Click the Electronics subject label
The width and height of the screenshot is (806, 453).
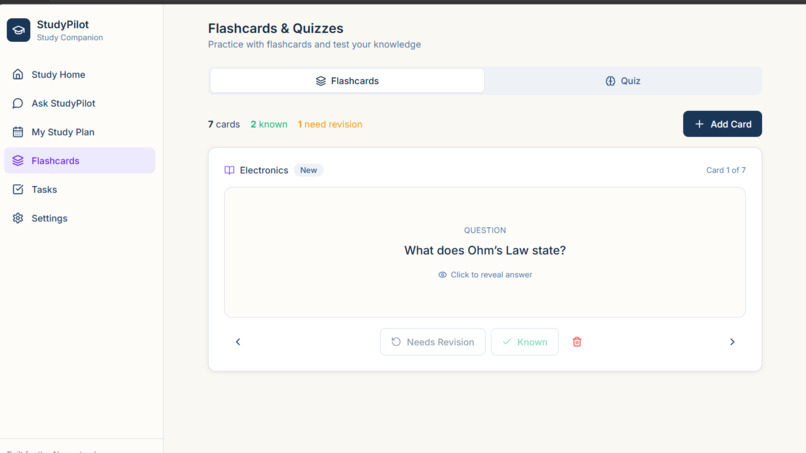264,170
